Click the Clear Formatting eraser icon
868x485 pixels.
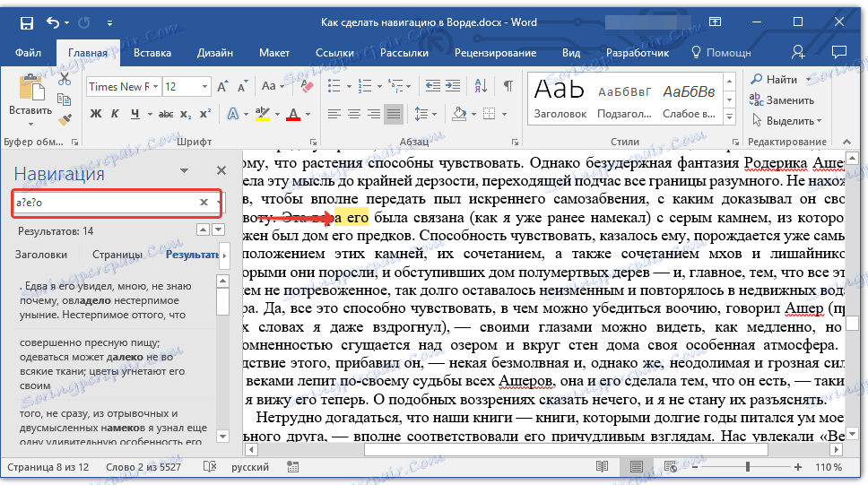[305, 87]
